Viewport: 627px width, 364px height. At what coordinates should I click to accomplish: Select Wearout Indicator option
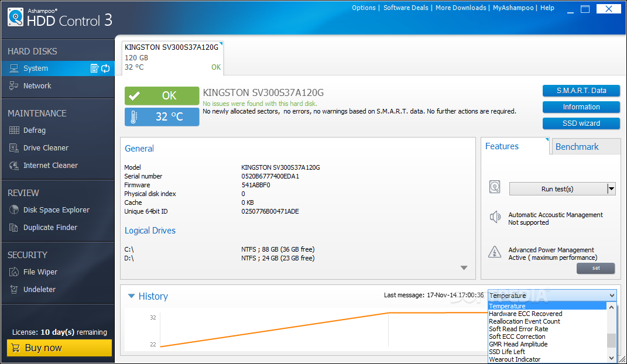547,359
